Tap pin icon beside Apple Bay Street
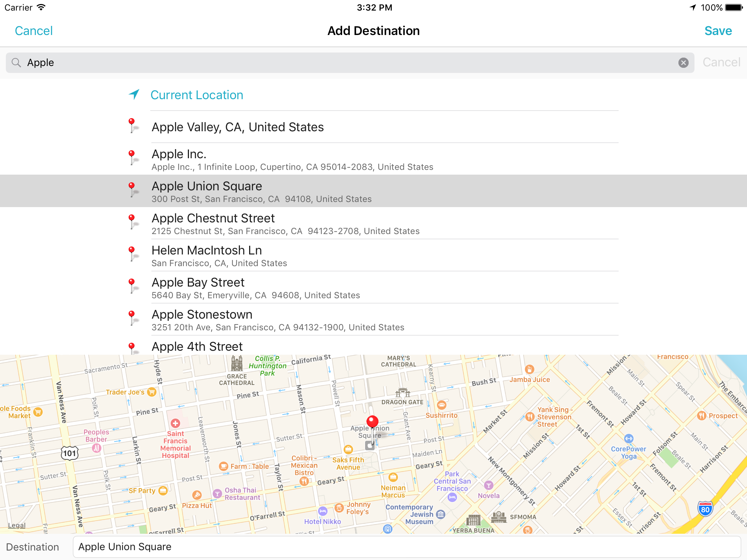The width and height of the screenshot is (747, 560). point(133,286)
